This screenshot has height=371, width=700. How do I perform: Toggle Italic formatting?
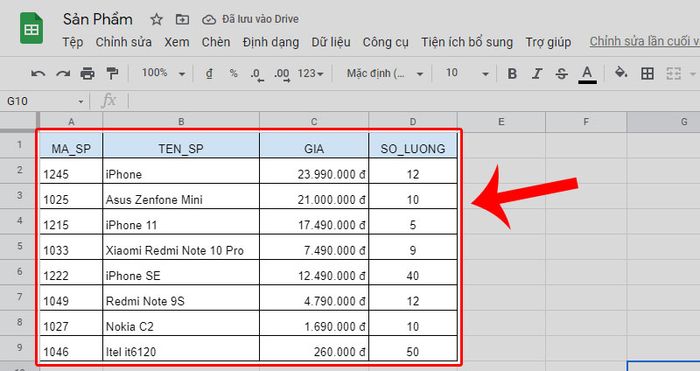click(537, 74)
